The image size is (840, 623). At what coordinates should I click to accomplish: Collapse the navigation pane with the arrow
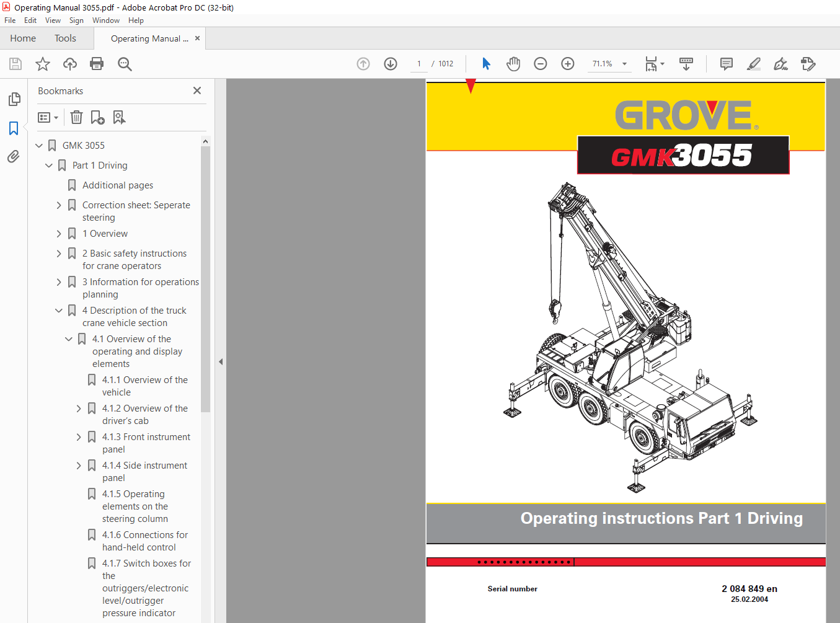(x=221, y=361)
